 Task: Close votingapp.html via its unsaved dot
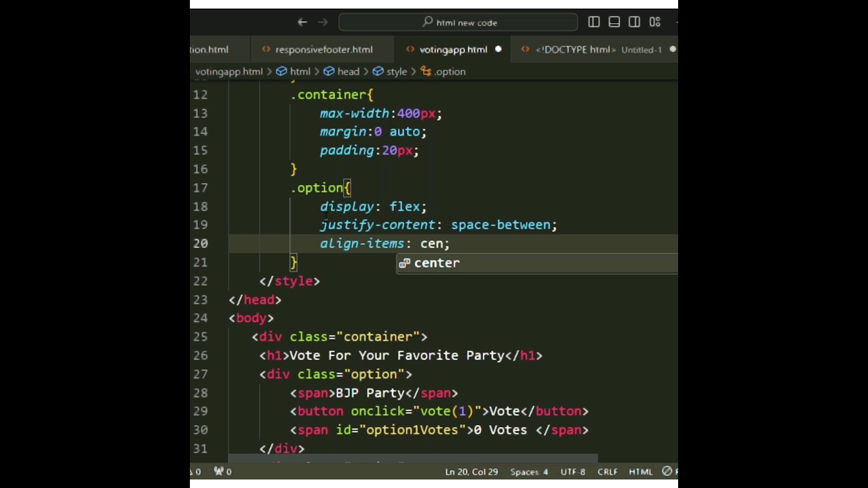coord(498,49)
